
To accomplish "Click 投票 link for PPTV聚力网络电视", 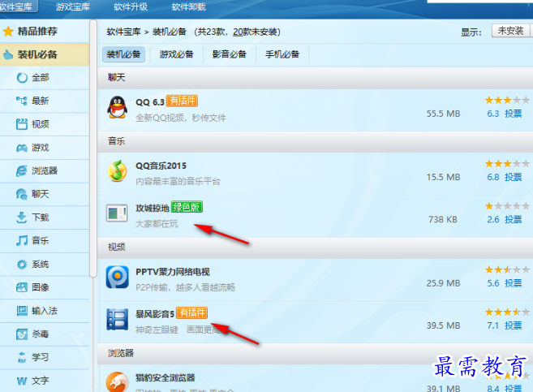I will [x=514, y=283].
